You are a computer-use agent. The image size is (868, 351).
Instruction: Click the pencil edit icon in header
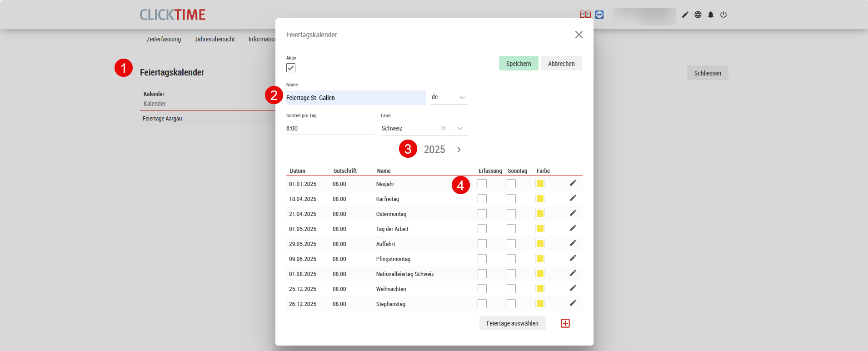pyautogui.click(x=685, y=15)
